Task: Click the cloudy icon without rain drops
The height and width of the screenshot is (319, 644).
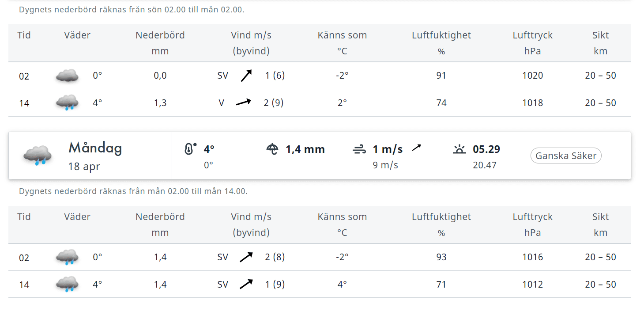Action: tap(67, 76)
